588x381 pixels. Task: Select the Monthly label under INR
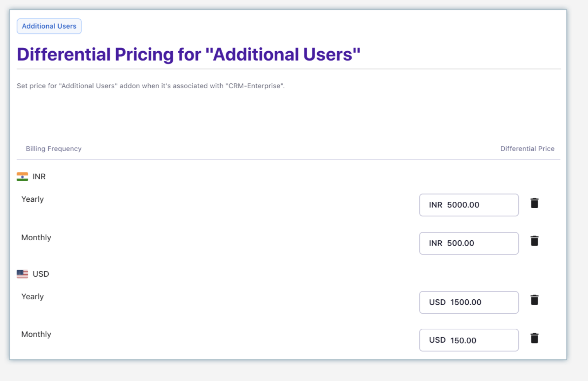(36, 237)
